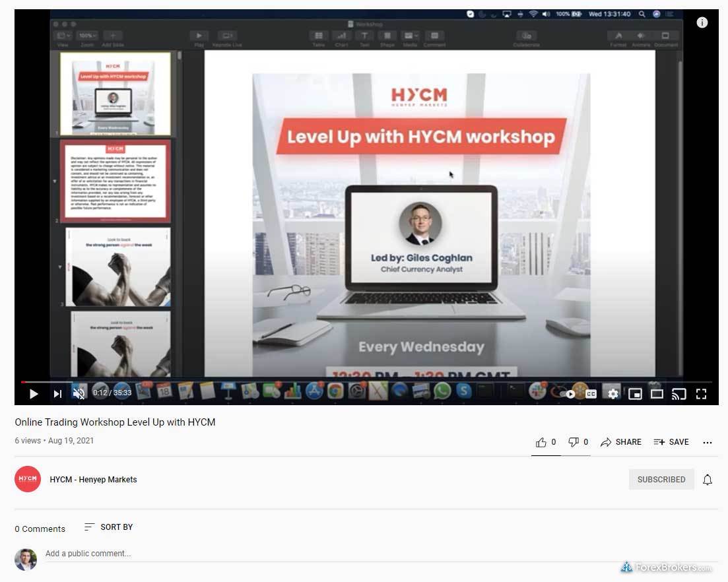
Task: Enter fullscreen mode
Action: click(701, 394)
